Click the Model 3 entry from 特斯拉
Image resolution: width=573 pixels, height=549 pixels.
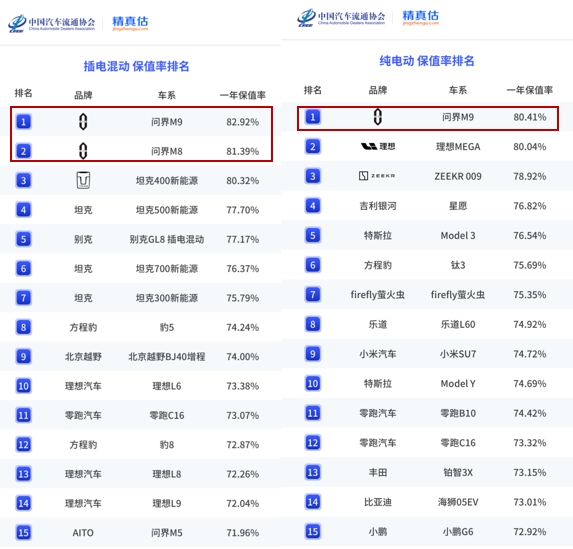(458, 235)
